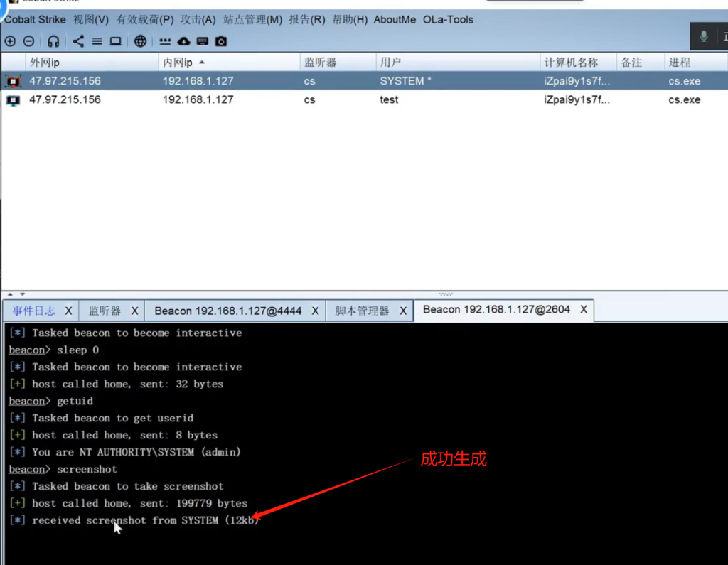Click the three-dots bar toolbar icon

[165, 41]
